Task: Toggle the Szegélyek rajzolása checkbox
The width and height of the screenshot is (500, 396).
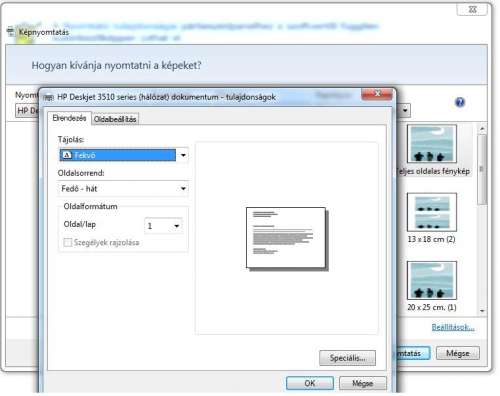Action: point(68,242)
